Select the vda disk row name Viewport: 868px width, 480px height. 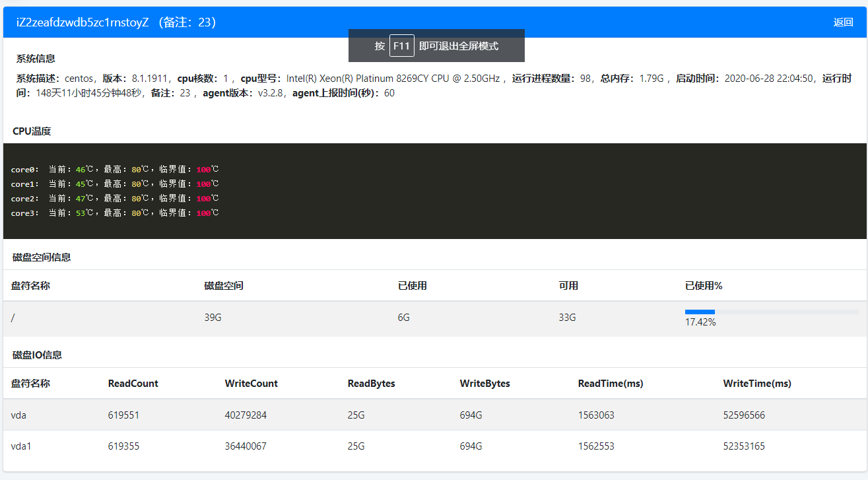(18, 415)
